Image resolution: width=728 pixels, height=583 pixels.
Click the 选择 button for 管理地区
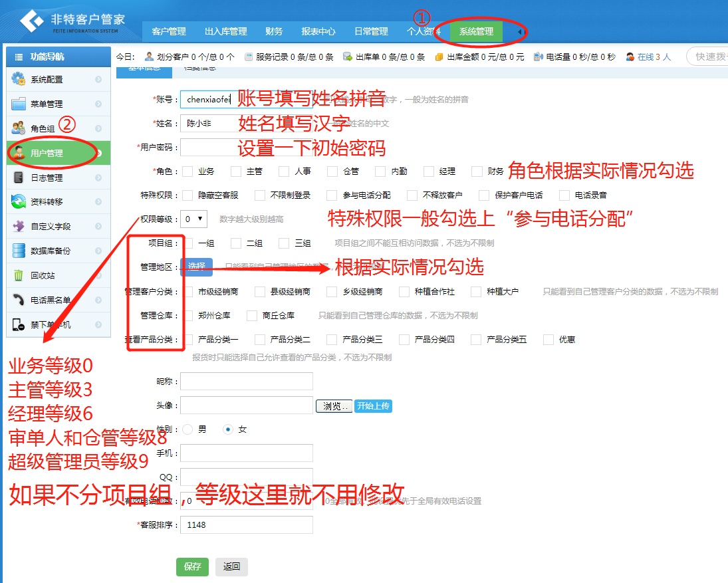pyautogui.click(x=196, y=267)
